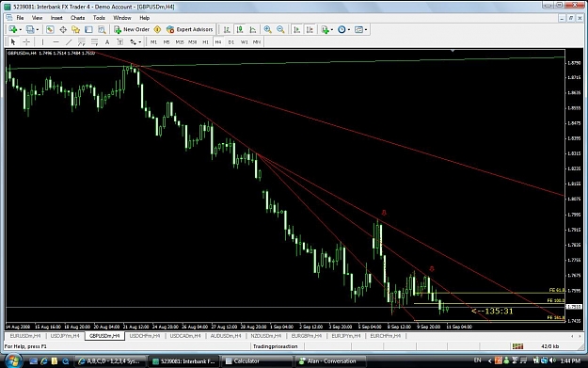The image size is (588, 368).
Task: Select the <--135:31 text label on chart
Action: click(x=492, y=311)
